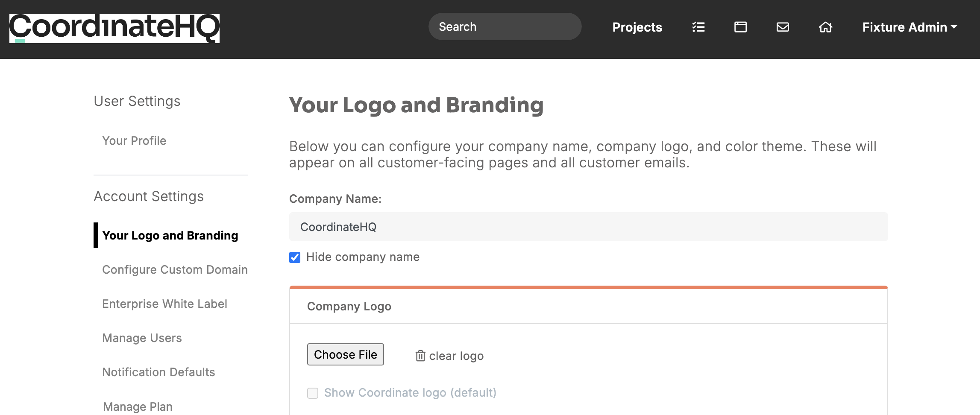980x415 pixels.
Task: Click the Your Logo and Branding title
Action: click(416, 105)
